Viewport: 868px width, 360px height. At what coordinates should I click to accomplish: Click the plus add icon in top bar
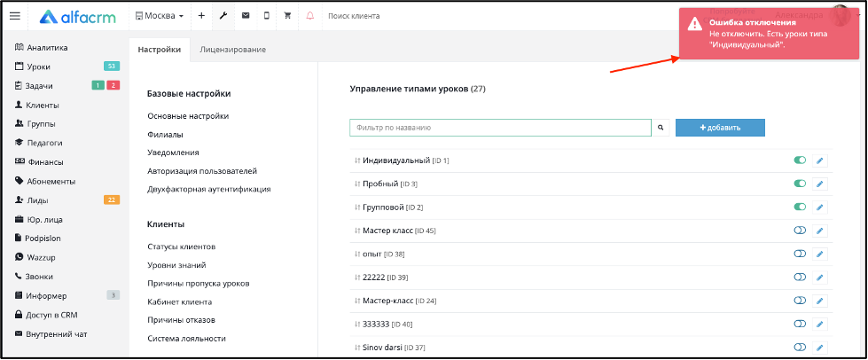(x=201, y=16)
